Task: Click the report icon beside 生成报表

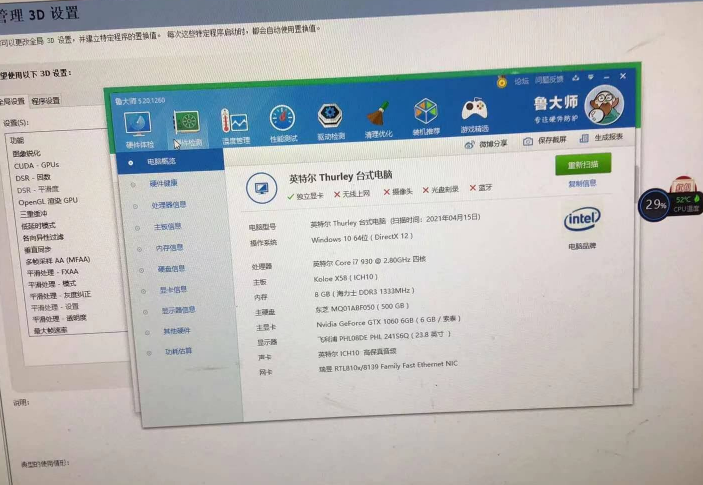Action: [584, 139]
